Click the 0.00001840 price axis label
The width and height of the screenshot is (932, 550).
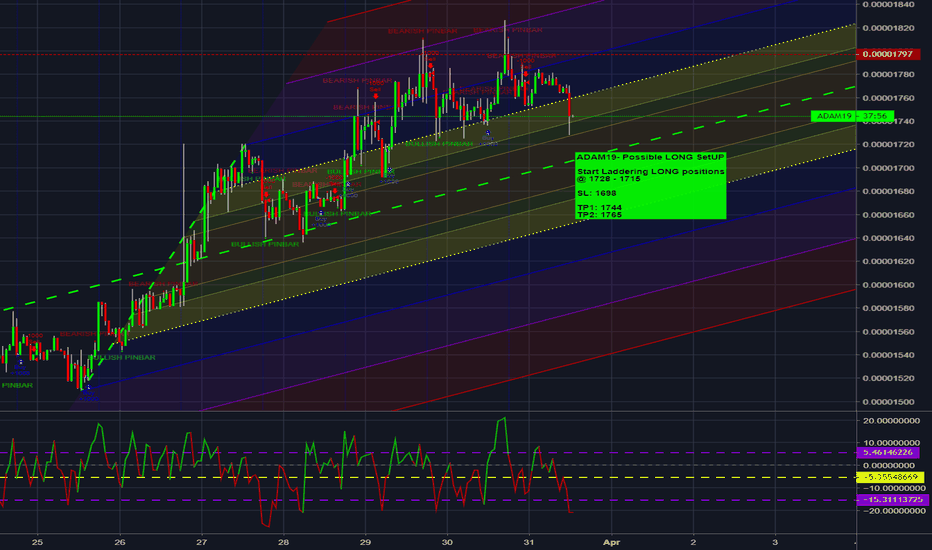click(x=888, y=4)
